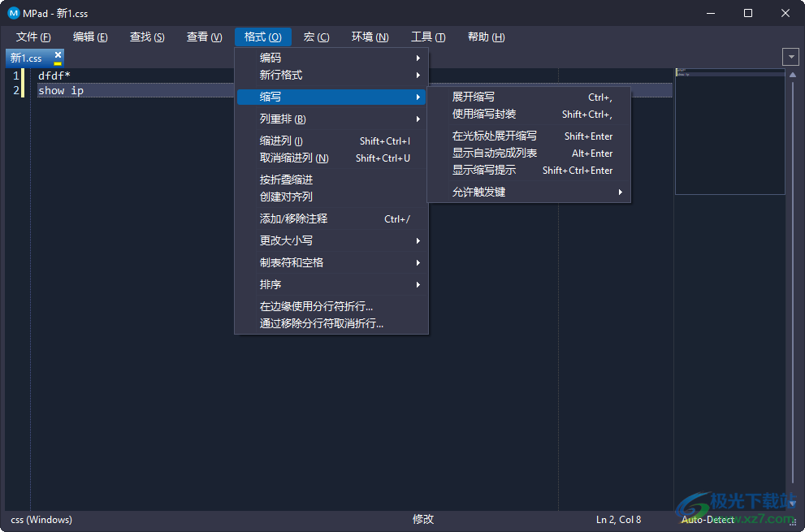The width and height of the screenshot is (805, 532).
Task: Open the 查看 (V) menu
Action: pos(205,37)
